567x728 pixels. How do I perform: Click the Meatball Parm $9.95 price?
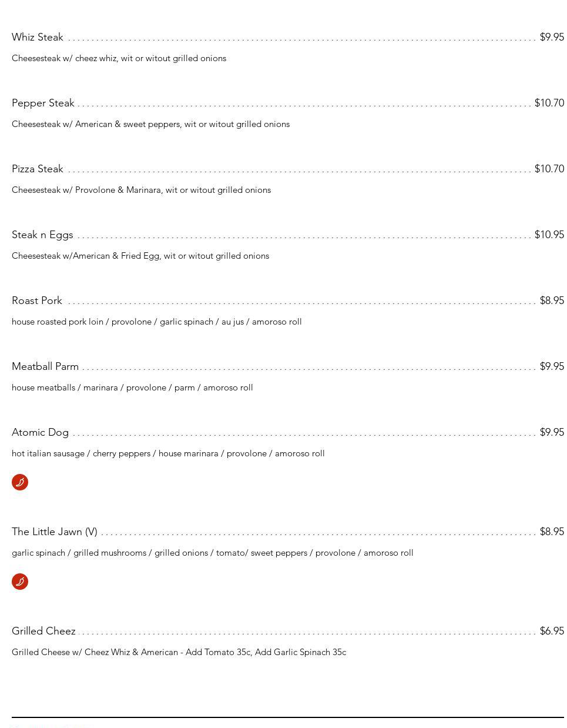click(552, 366)
